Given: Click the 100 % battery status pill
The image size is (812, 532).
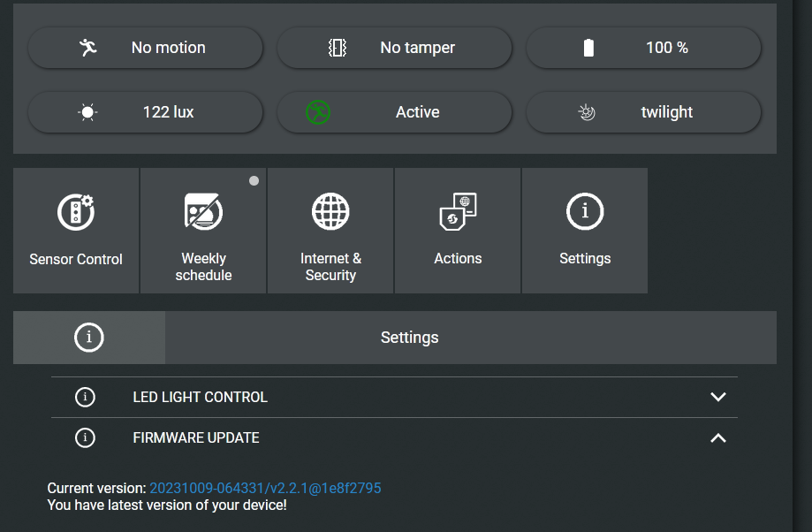Looking at the screenshot, I should 644,48.
